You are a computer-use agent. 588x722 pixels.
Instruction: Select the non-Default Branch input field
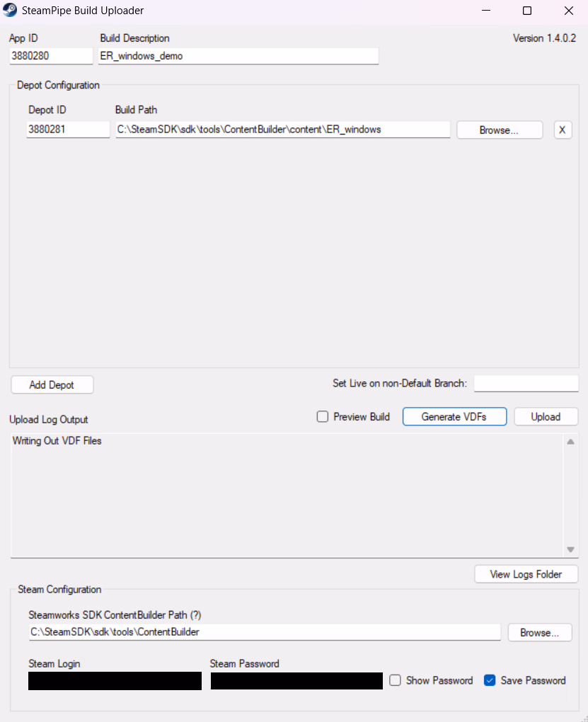pyautogui.click(x=526, y=383)
